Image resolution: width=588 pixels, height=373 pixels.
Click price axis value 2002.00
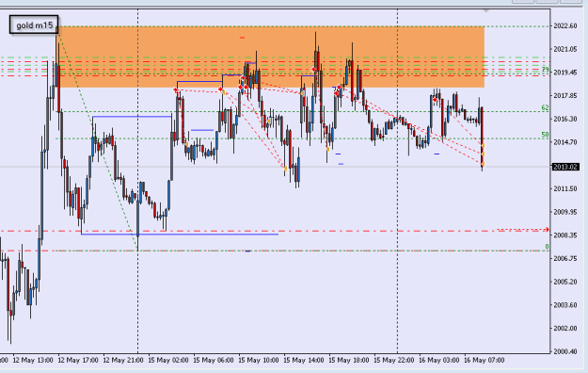(x=565, y=329)
